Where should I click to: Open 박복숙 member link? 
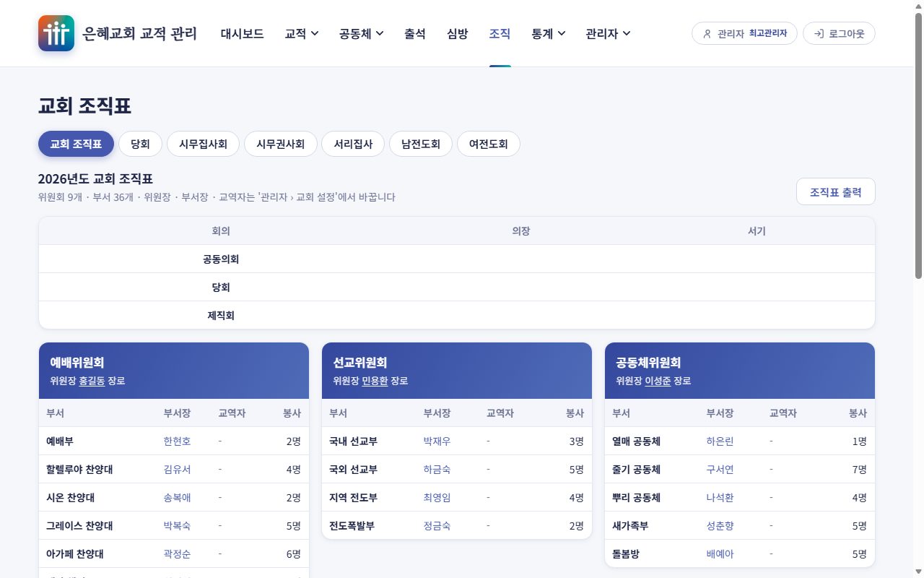coord(177,526)
